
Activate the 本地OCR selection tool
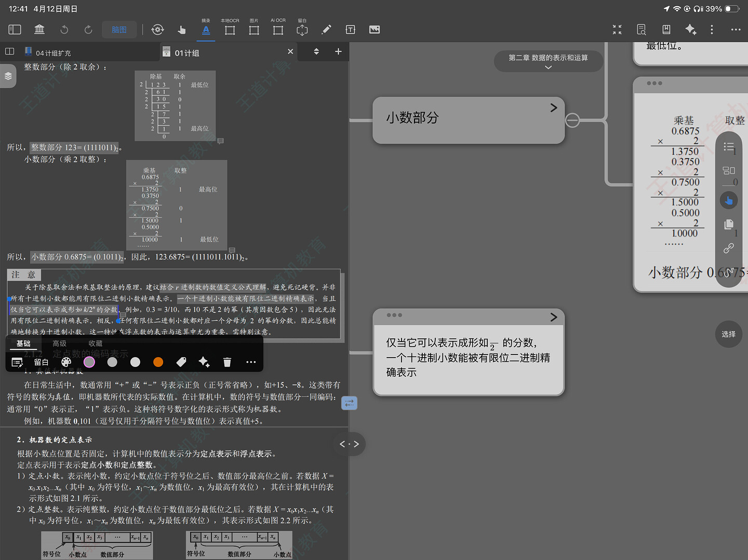point(230,30)
